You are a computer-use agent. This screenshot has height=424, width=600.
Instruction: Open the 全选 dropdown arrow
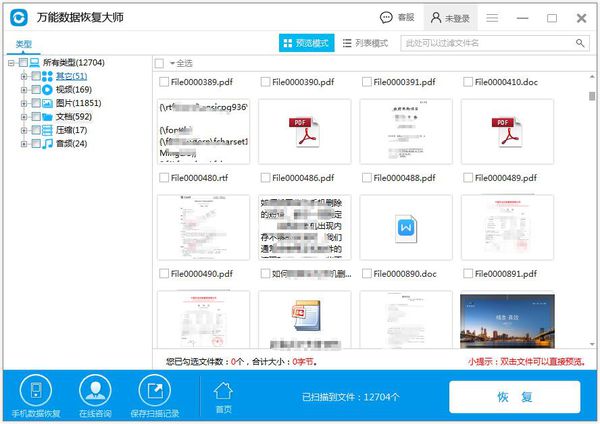[x=172, y=64]
